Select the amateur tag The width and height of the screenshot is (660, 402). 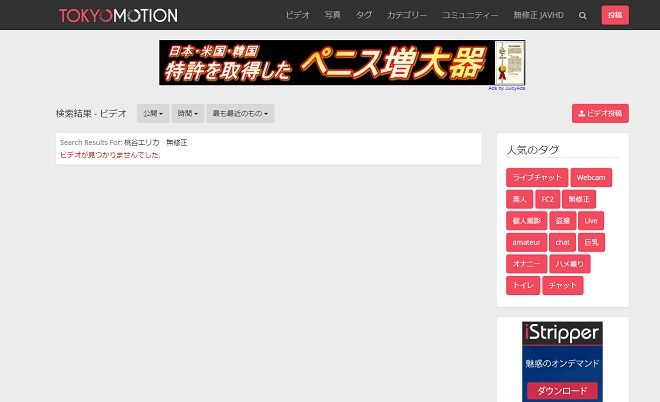click(527, 242)
